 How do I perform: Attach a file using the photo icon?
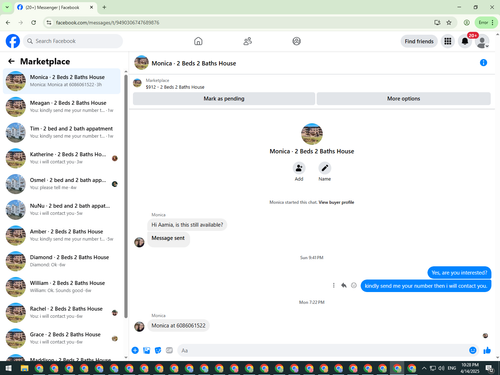146,350
